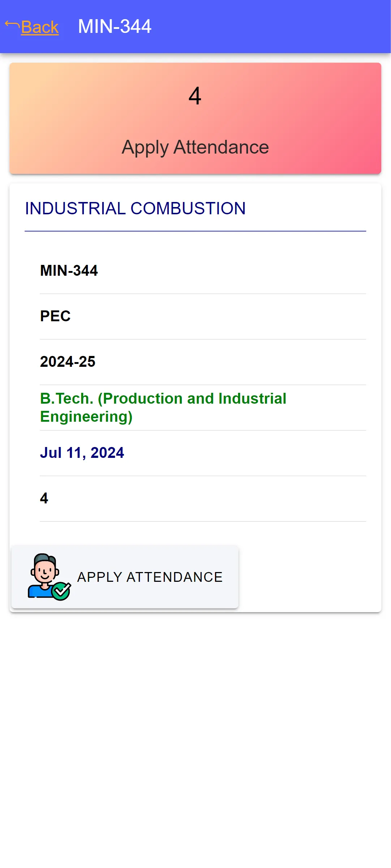The width and height of the screenshot is (391, 868).
Task: Select the bold MIN-344 course code row
Action: [203, 271]
